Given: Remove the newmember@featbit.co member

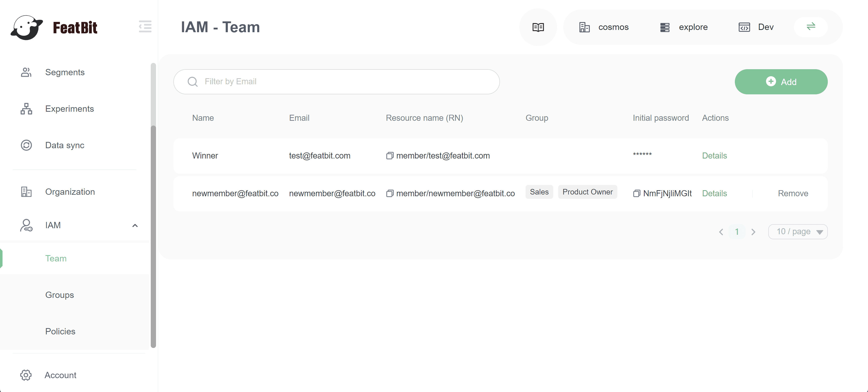Looking at the screenshot, I should click(x=793, y=194).
